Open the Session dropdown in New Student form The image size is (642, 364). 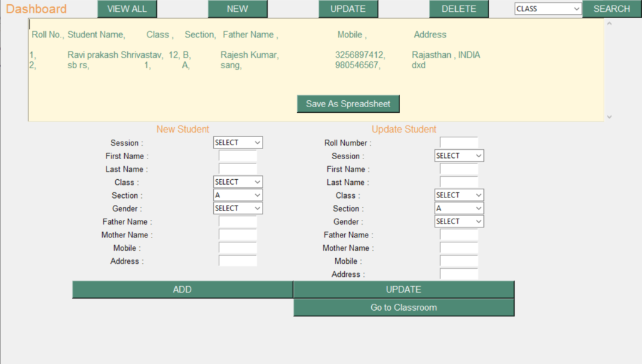[x=238, y=142]
